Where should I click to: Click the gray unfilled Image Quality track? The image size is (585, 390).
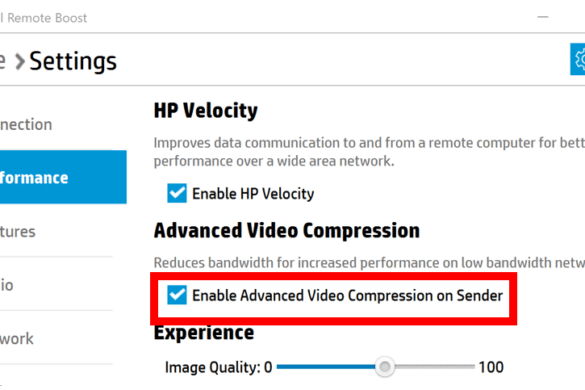point(435,367)
